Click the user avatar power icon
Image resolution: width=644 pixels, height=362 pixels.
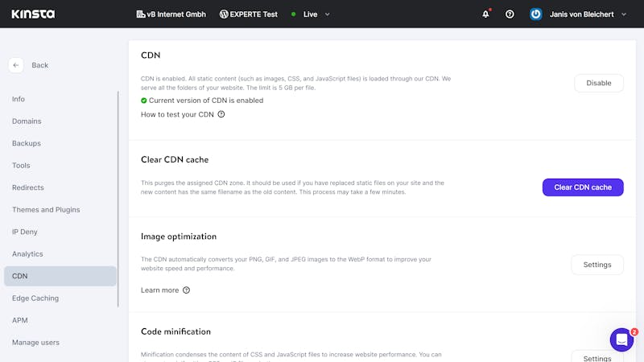(536, 14)
